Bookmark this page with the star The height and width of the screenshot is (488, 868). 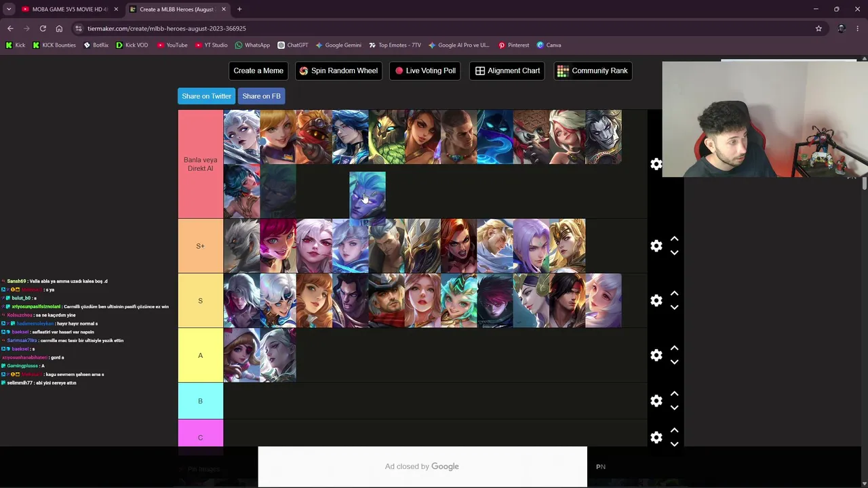[818, 28]
